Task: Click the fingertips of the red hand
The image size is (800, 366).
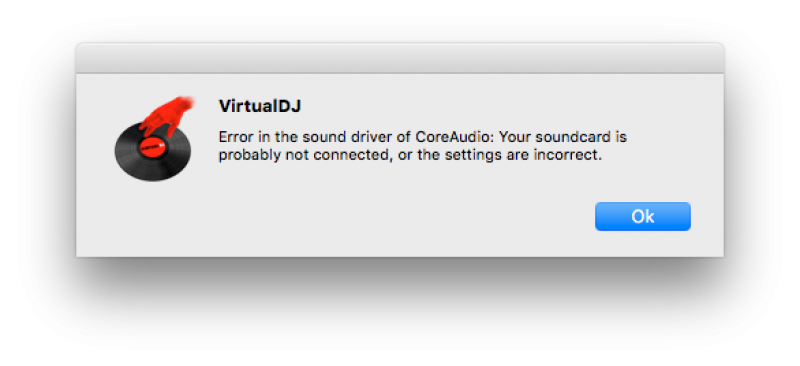Action: pyautogui.click(x=186, y=102)
